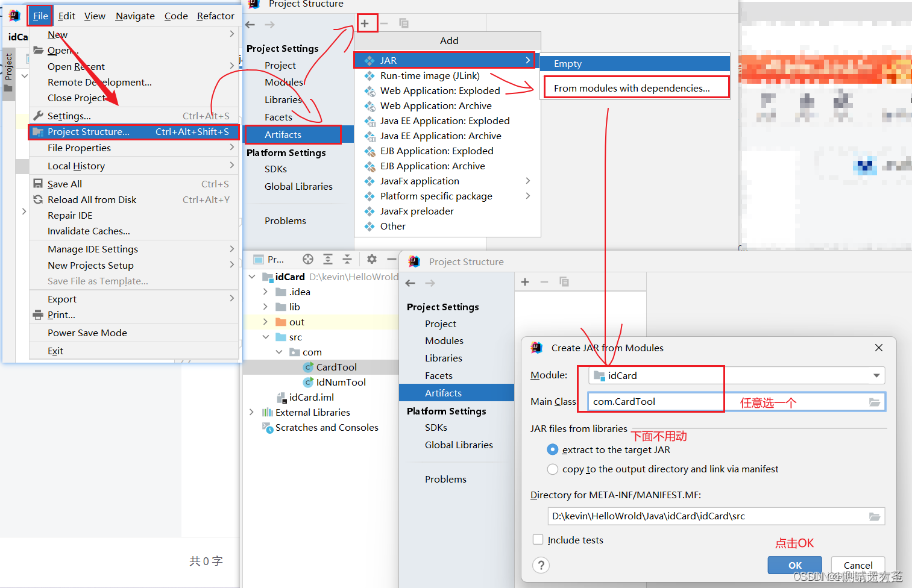
Task: Expand Manage IDE Settings submenu arrow
Action: (232, 248)
